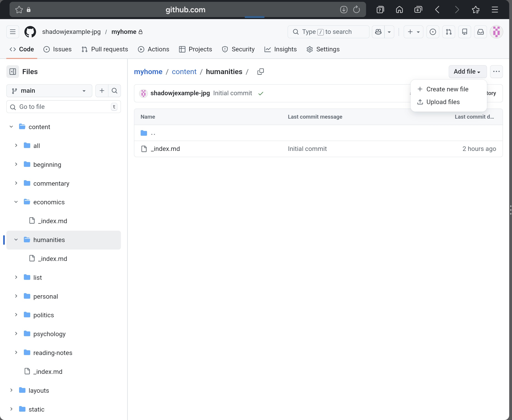The height and width of the screenshot is (420, 512).
Task: Copy path using the copy icon
Action: pyautogui.click(x=260, y=72)
